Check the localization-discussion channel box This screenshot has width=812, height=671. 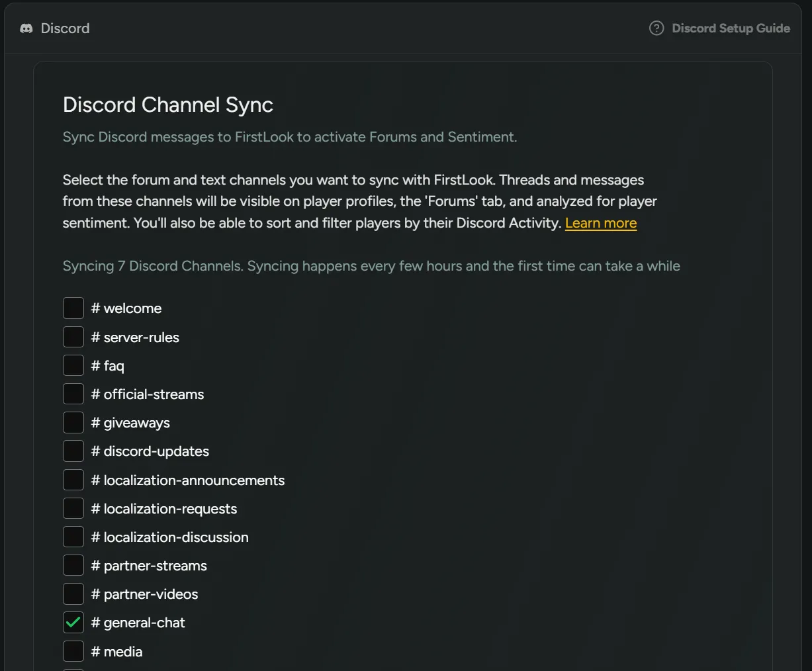[x=73, y=537]
